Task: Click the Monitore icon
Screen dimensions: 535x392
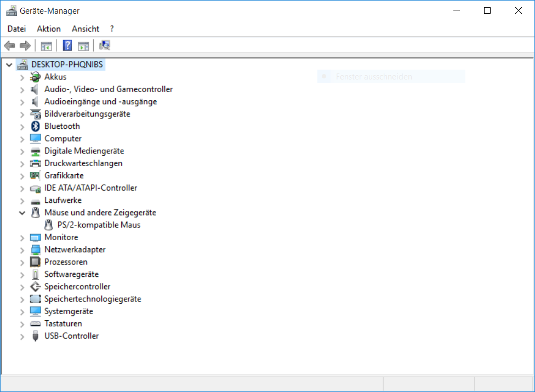Action: tap(35, 237)
